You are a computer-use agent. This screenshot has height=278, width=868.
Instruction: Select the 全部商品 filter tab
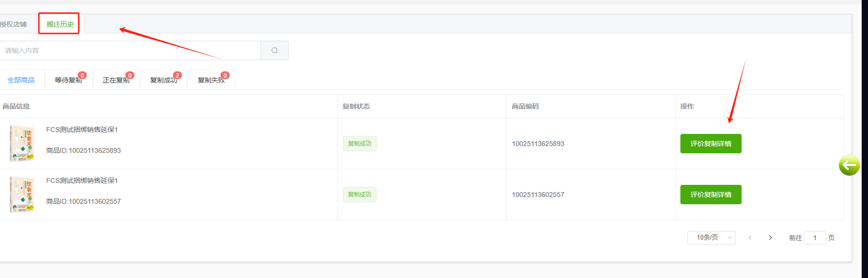(21, 80)
